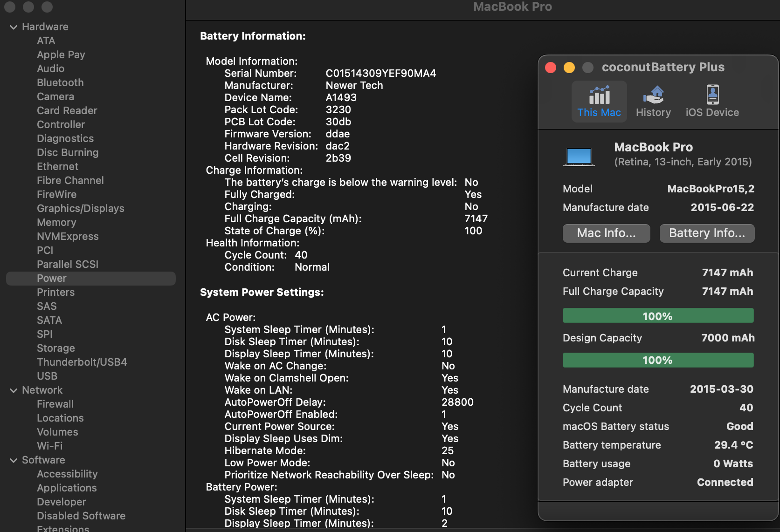Select Accessibility under Software
Image resolution: width=780 pixels, height=532 pixels.
(x=68, y=474)
